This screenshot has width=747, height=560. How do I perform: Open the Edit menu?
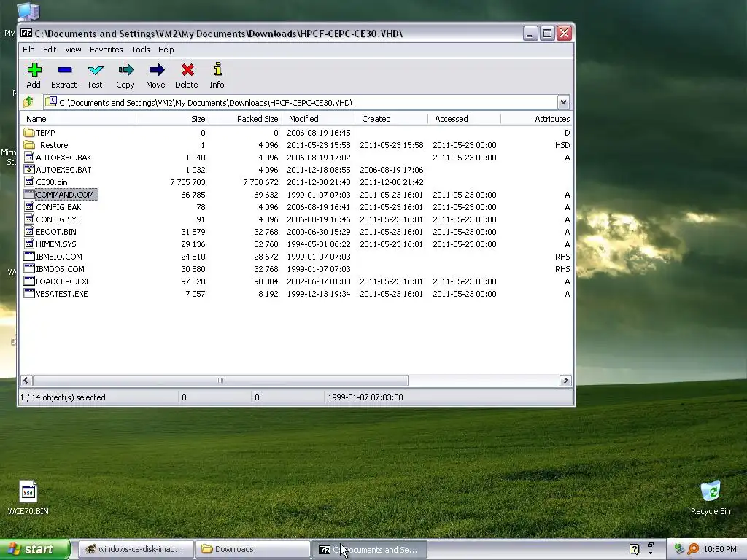pos(50,50)
